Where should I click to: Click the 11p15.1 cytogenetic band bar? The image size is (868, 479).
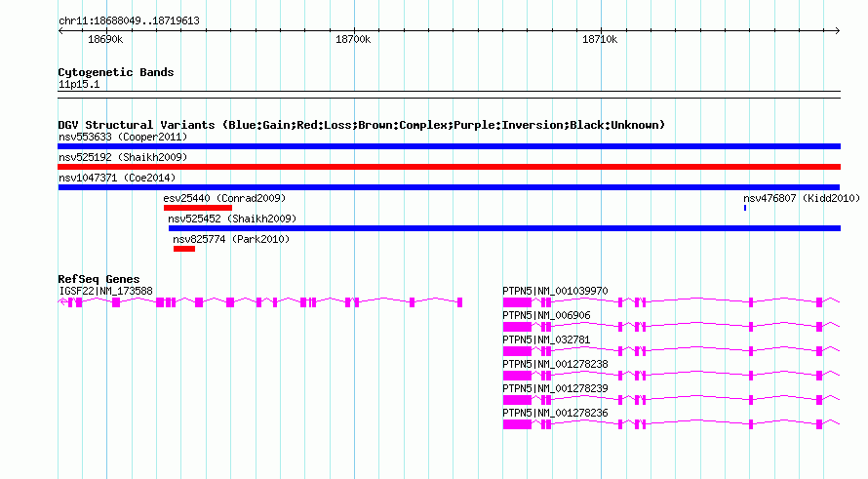[449, 95]
